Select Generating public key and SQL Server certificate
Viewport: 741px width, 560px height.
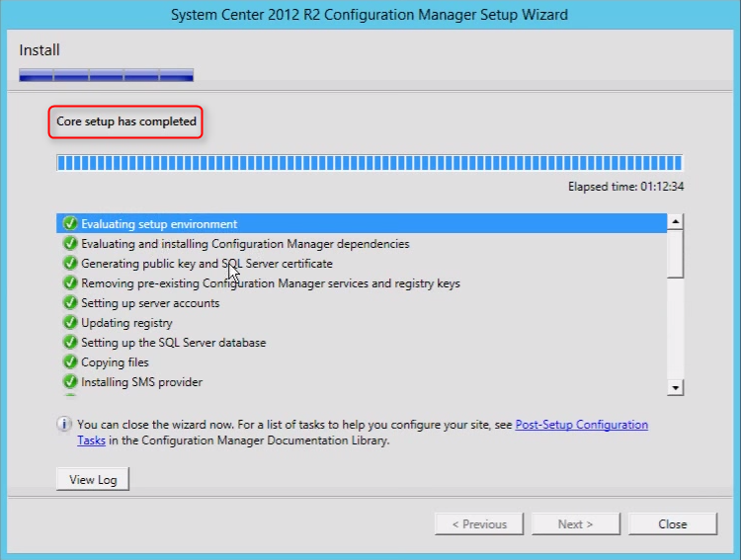click(x=362, y=264)
